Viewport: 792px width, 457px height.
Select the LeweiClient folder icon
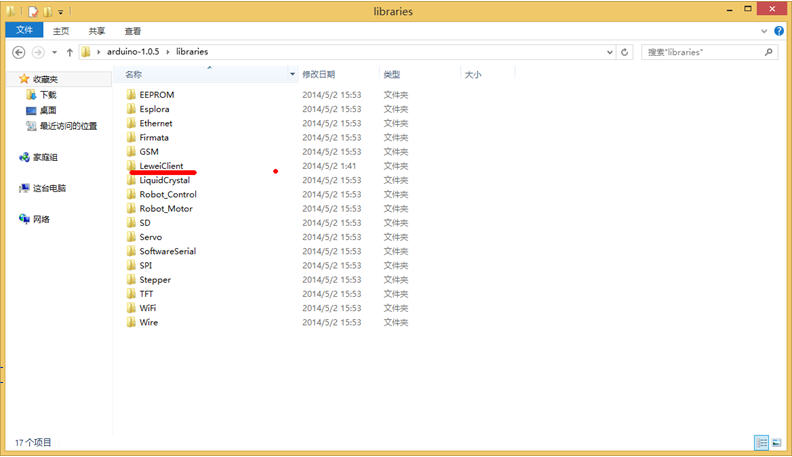tap(131, 165)
